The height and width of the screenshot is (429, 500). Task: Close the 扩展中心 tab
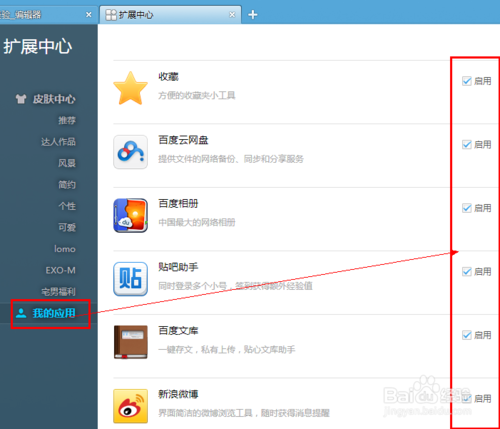(232, 15)
